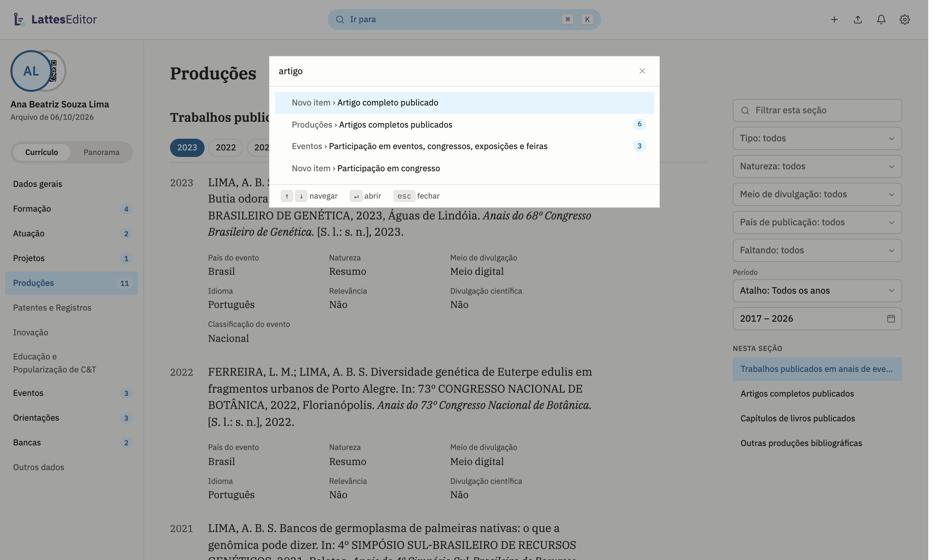The height and width of the screenshot is (560, 938).
Task: Select the 2023 year chip
Action: 187,147
